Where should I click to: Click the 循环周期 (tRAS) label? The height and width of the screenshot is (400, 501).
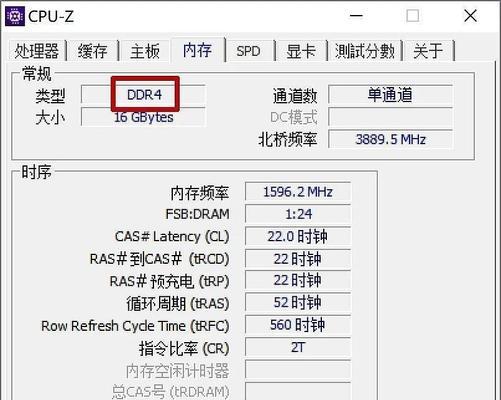pos(178,303)
